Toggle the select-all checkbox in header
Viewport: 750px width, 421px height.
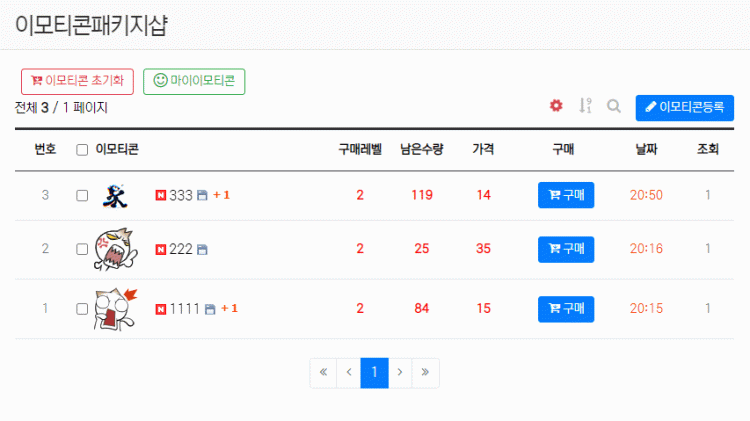tap(82, 150)
